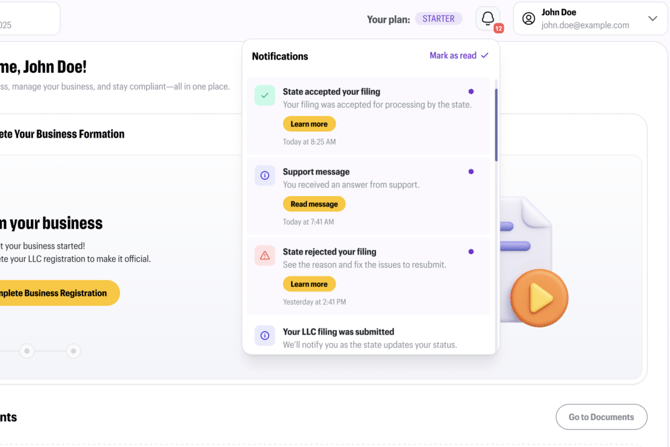Expand the John Doe account dropdown

[652, 19]
